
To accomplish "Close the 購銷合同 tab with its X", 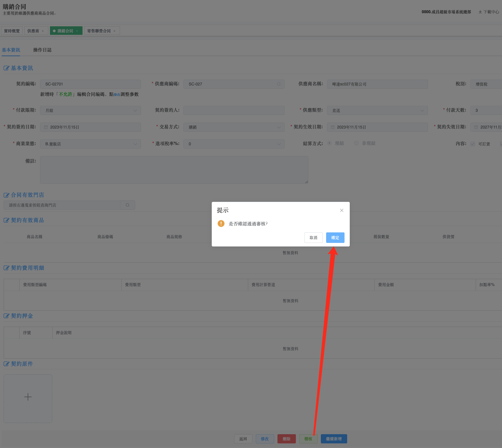I will click(77, 31).
